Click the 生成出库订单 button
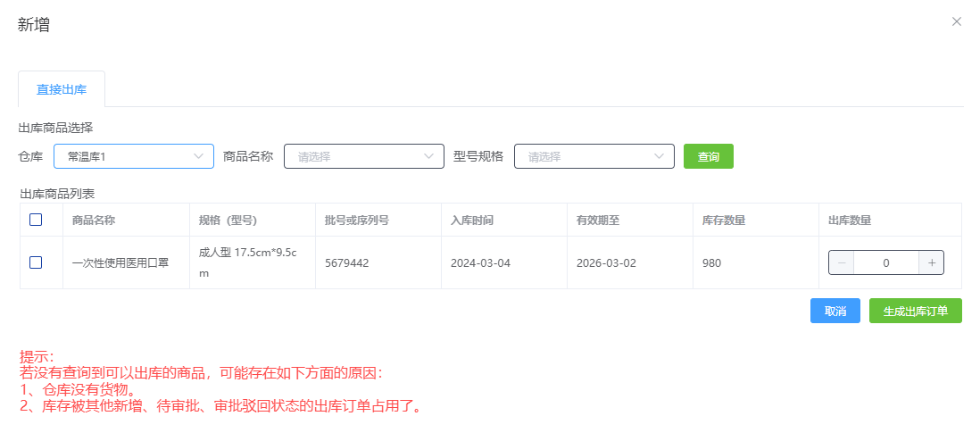This screenshot has width=980, height=441. coord(915,311)
